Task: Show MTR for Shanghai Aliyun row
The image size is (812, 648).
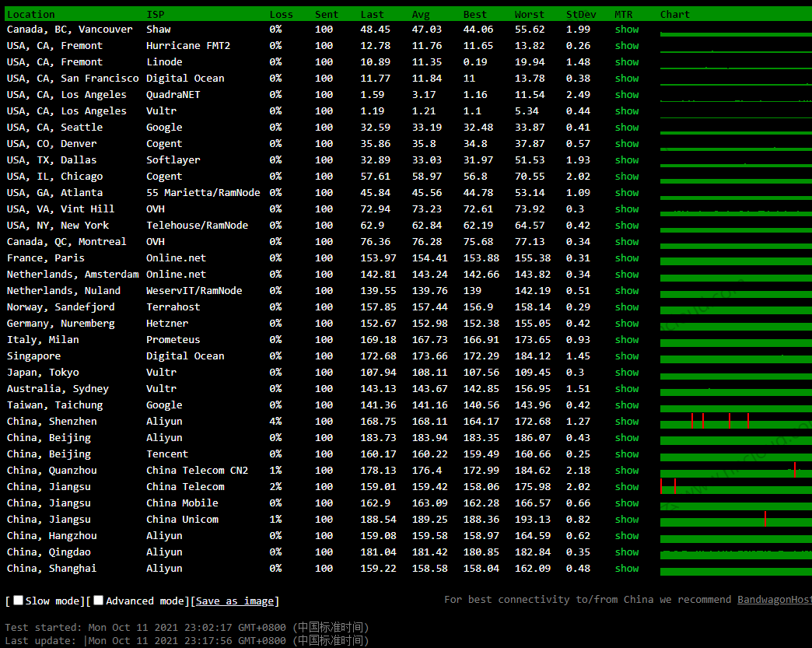Action: pyautogui.click(x=627, y=568)
